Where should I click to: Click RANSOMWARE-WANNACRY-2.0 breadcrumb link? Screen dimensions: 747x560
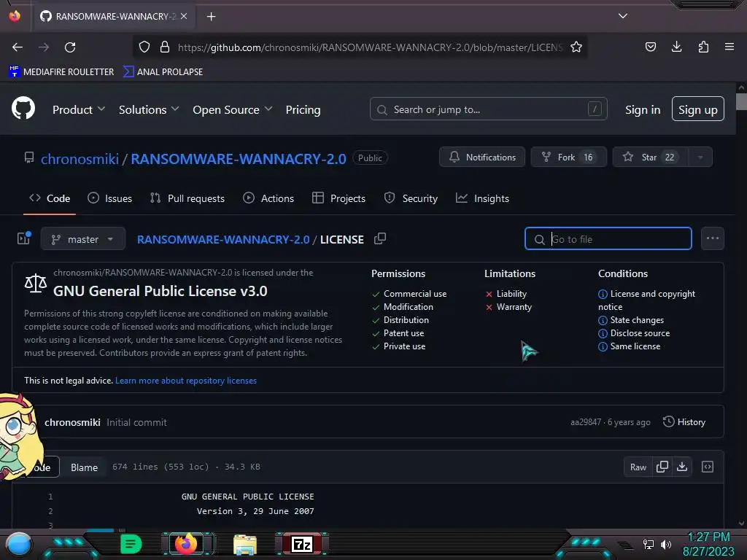click(x=223, y=239)
